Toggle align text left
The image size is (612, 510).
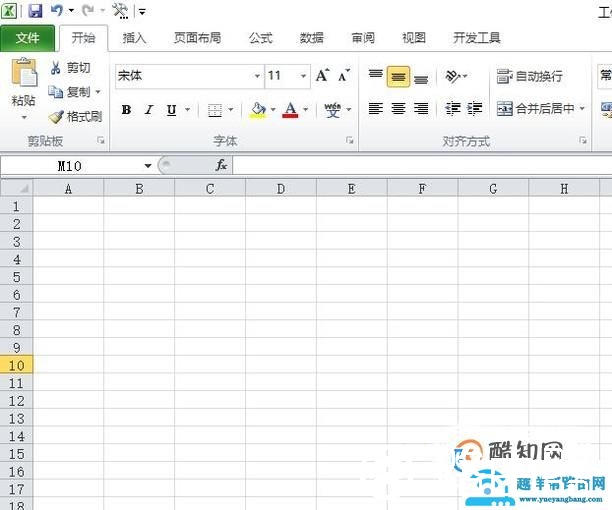(x=375, y=108)
